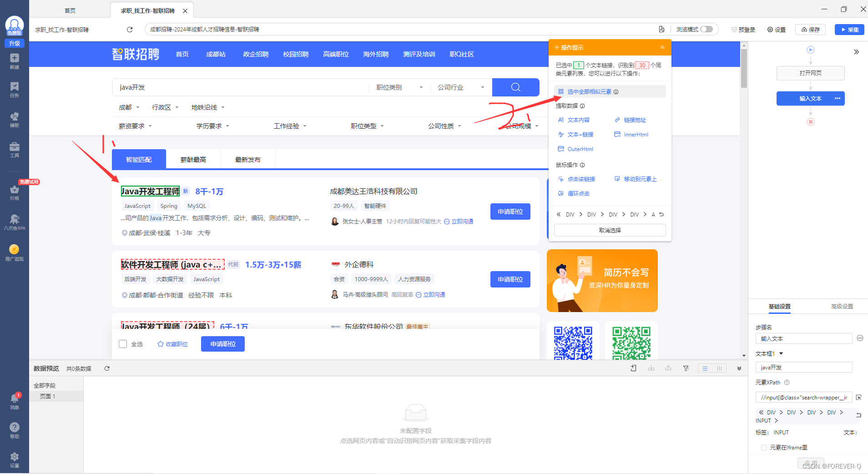
Task: Choose 链接地址 extract option
Action: click(x=630, y=120)
